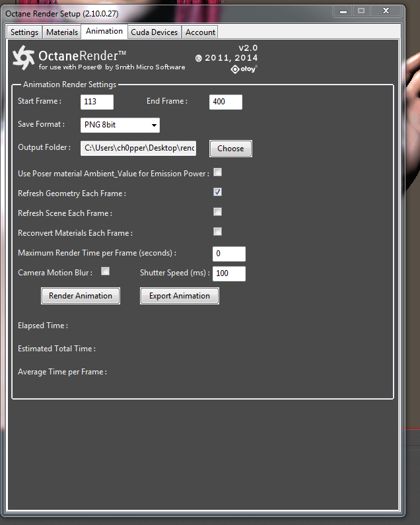Enable Poser Ambient_Value for Emission Power
420x525 pixels.
218,172
